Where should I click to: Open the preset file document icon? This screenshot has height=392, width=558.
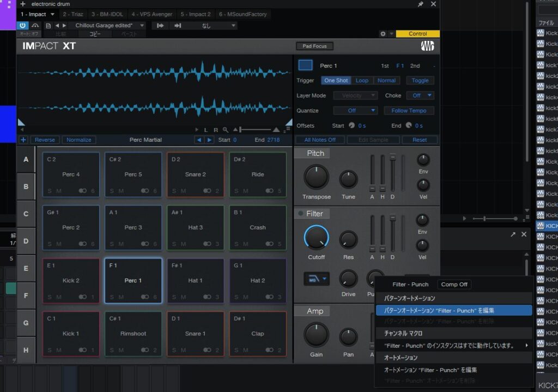tap(48, 26)
